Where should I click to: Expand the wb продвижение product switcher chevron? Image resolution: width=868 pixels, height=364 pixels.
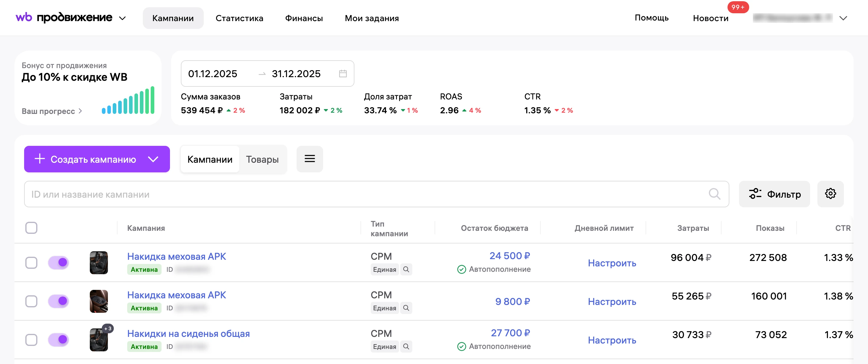122,18
